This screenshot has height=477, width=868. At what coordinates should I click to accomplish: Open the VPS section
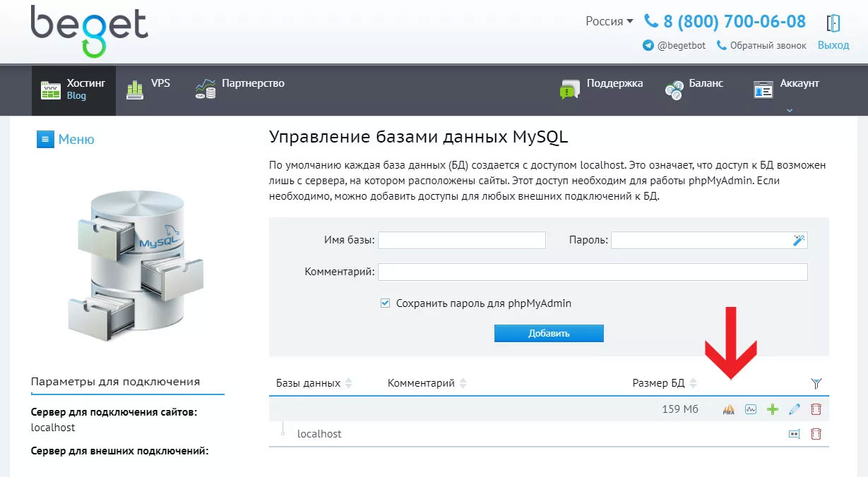tap(148, 90)
